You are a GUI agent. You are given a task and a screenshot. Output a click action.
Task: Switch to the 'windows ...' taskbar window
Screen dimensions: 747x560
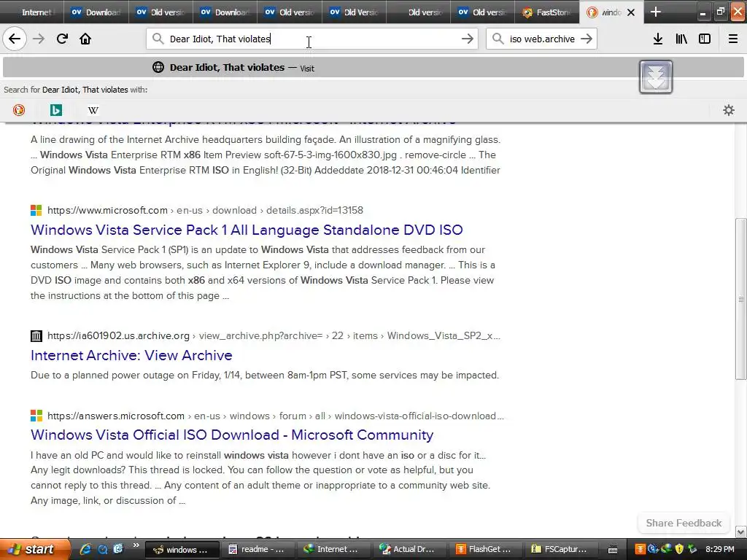click(x=182, y=549)
